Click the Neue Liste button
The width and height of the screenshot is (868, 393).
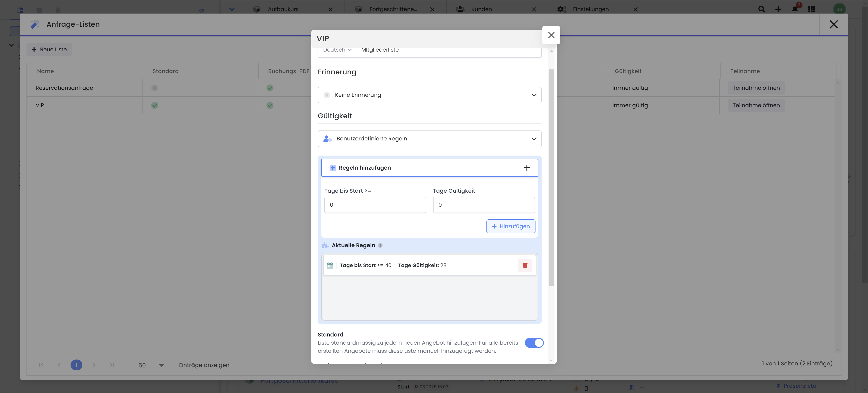(49, 50)
